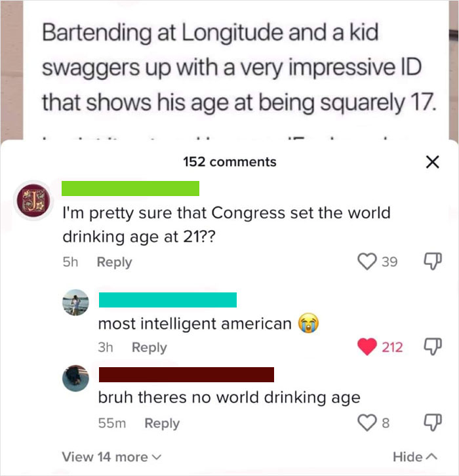
Task: Close the comments panel with X
Action: pos(432,162)
